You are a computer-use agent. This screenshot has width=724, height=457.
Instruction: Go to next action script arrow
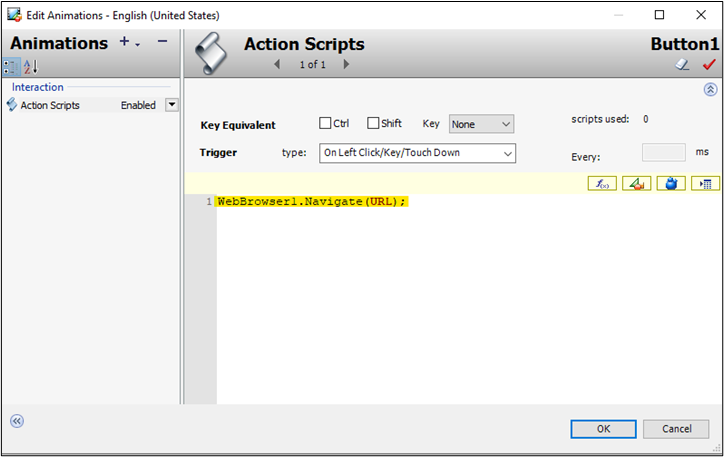(x=346, y=64)
